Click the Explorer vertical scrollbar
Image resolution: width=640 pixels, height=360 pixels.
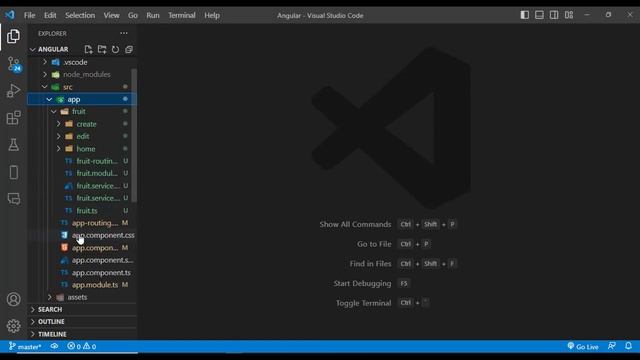click(x=134, y=135)
